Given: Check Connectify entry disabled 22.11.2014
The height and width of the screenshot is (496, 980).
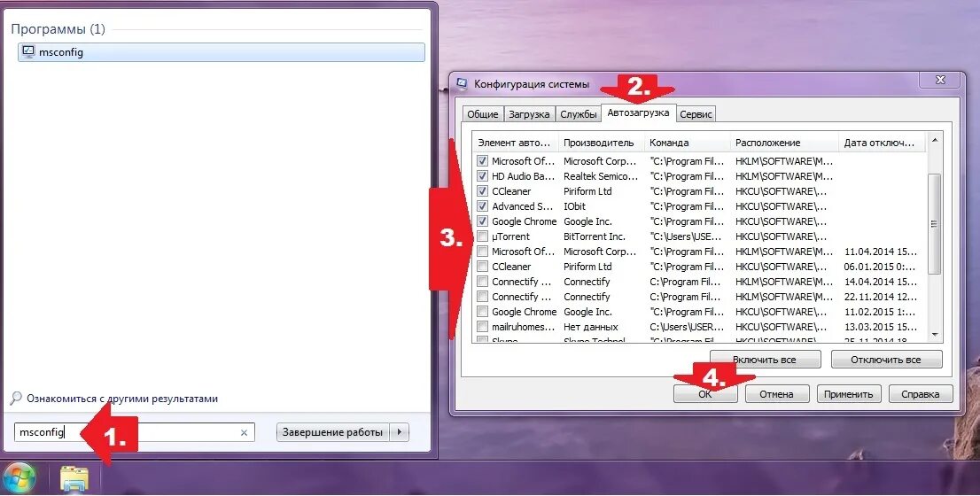Looking at the screenshot, I should tap(482, 297).
